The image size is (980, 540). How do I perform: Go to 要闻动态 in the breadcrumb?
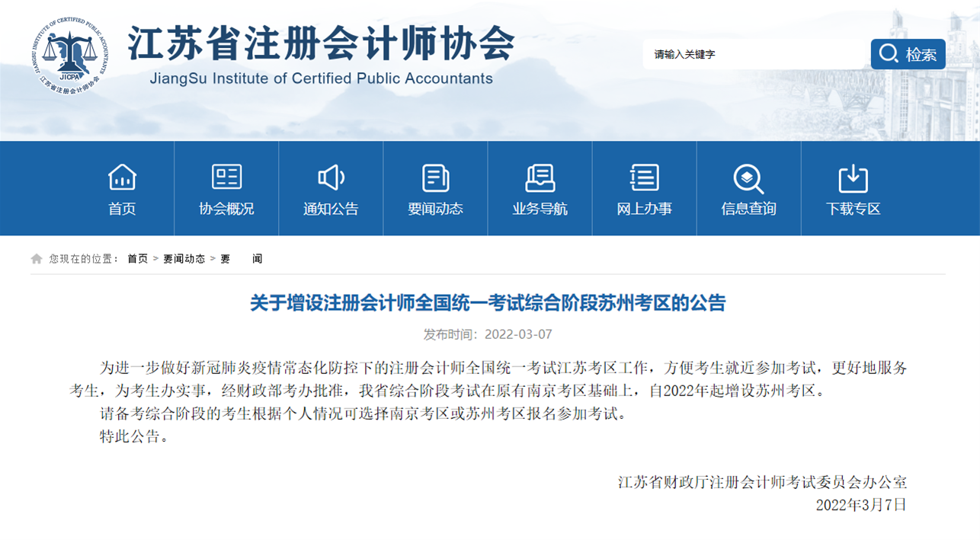click(x=184, y=259)
